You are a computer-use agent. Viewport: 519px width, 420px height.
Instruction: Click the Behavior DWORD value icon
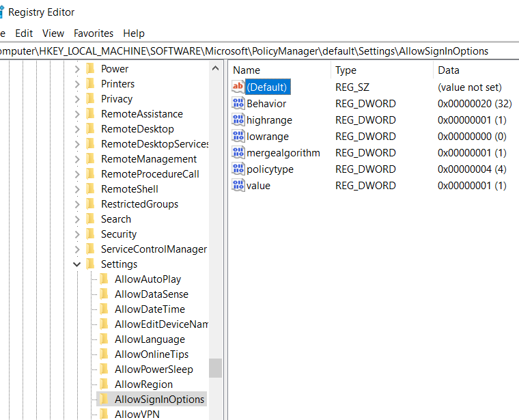click(x=238, y=104)
